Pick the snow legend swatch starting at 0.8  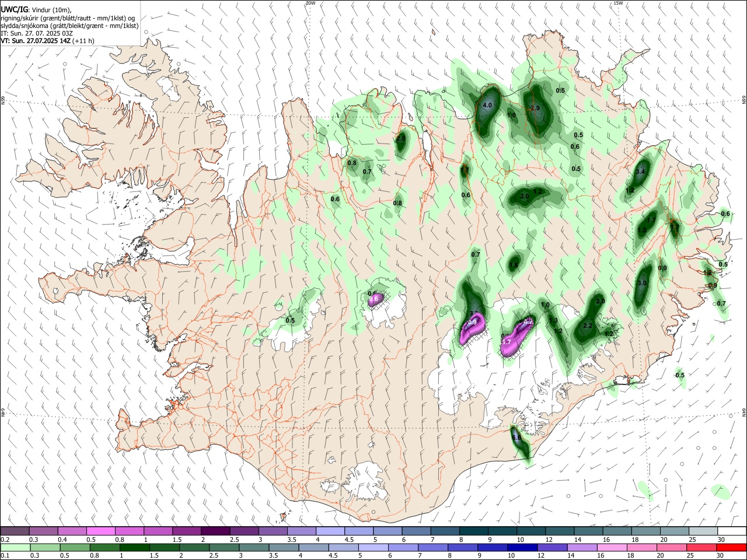pyautogui.click(x=130, y=531)
